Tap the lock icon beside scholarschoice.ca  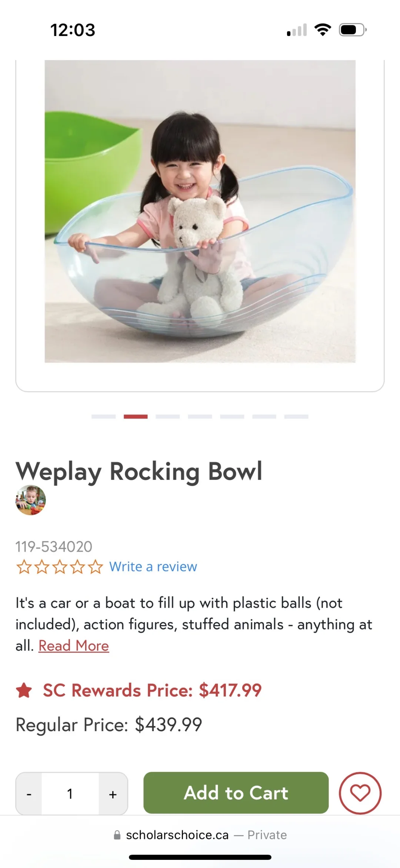117,835
